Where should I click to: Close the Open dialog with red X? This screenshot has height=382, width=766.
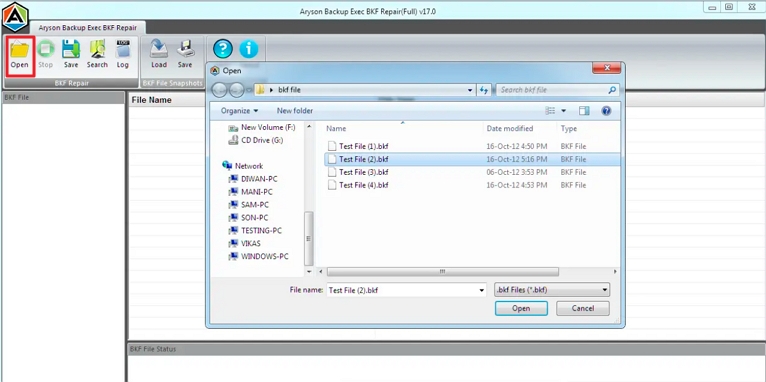(x=607, y=68)
